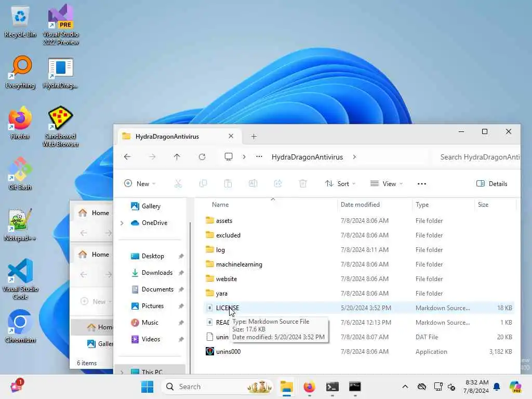Select the HydraDragonAntivirus tab
This screenshot has width=532, height=399.
click(179, 137)
